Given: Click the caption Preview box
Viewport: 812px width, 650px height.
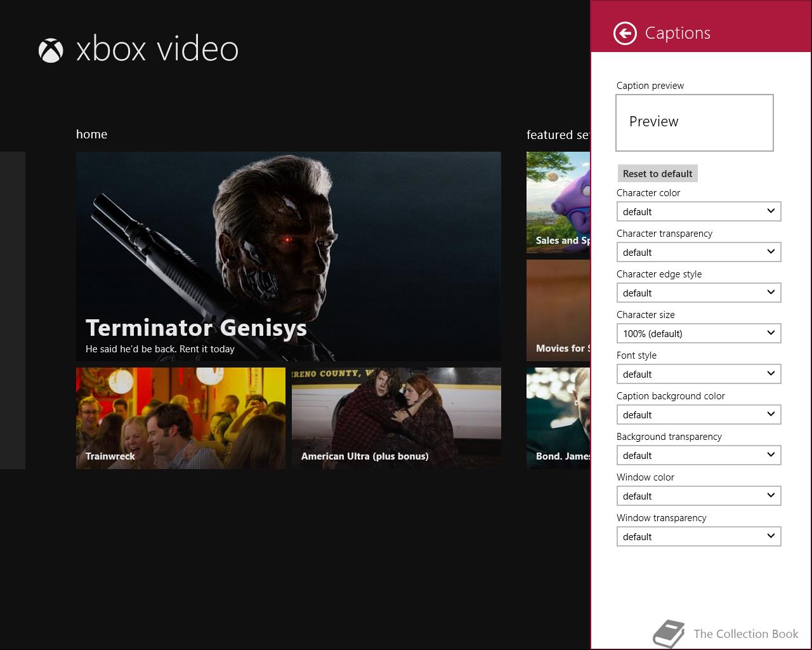Looking at the screenshot, I should click(x=694, y=123).
